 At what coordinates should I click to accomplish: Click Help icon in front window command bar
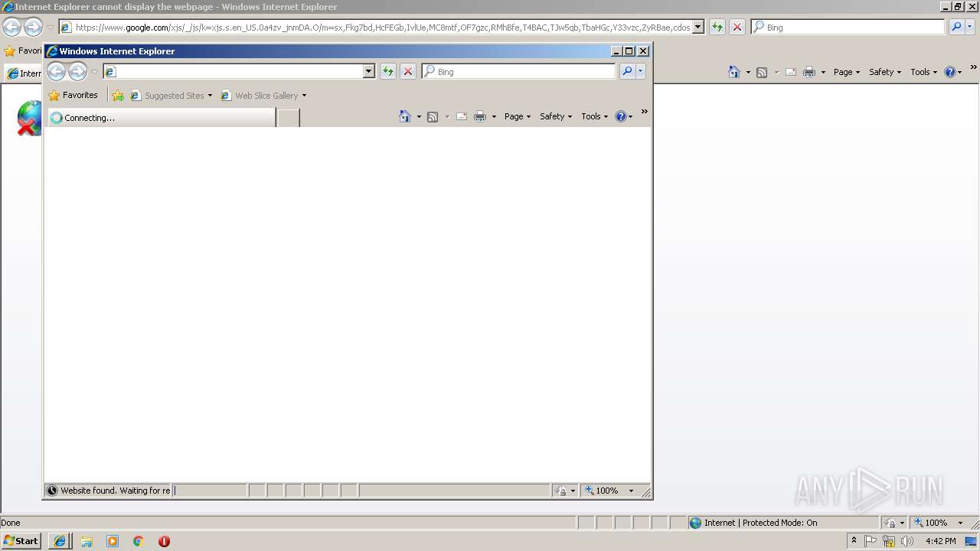pyautogui.click(x=621, y=116)
